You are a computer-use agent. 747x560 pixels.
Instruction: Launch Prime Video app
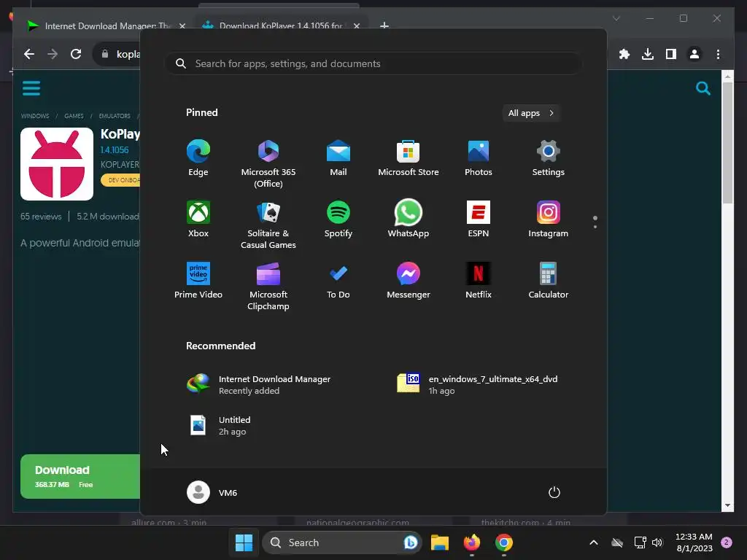pyautogui.click(x=198, y=281)
